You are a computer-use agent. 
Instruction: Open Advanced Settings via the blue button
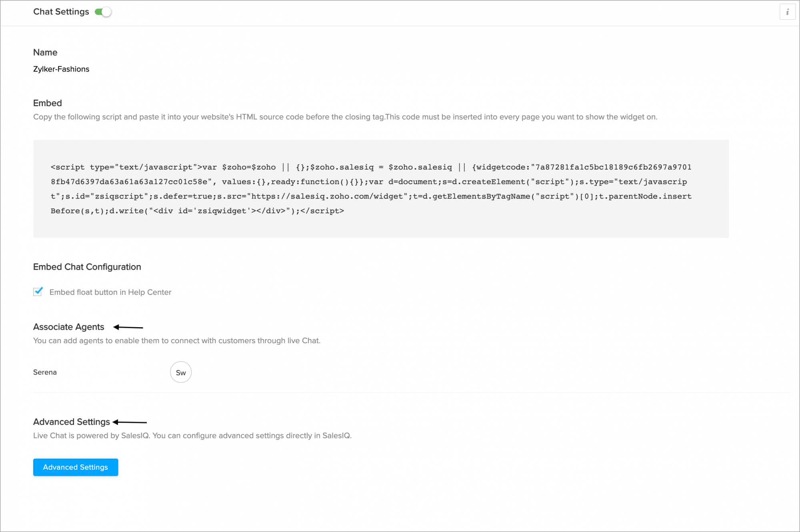(76, 467)
